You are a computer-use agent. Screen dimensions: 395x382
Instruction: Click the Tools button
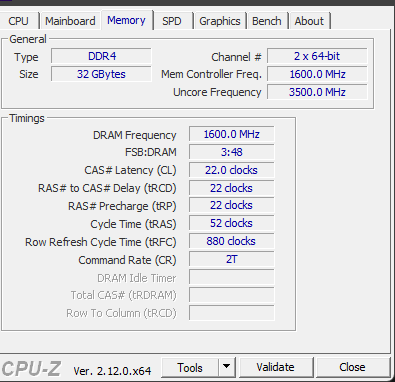coord(190,368)
